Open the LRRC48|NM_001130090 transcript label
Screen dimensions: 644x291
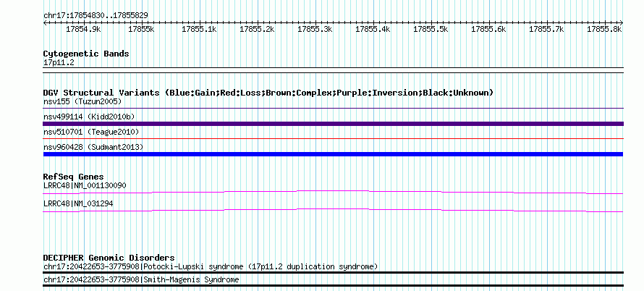(x=85, y=186)
